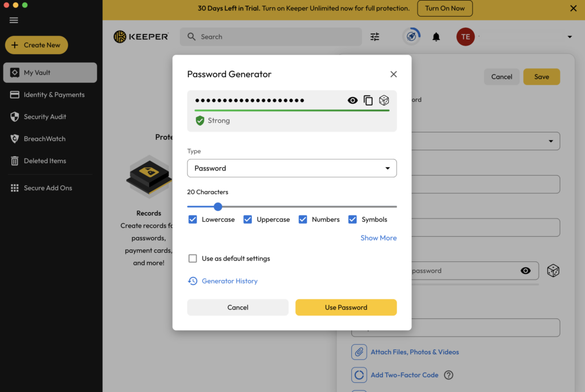Click Add Two-Factor Code
This screenshot has height=392, width=585.
pos(404,375)
